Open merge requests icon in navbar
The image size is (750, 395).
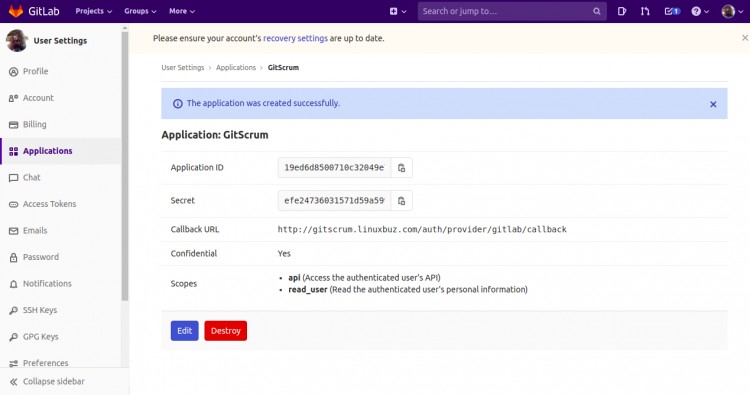645,11
